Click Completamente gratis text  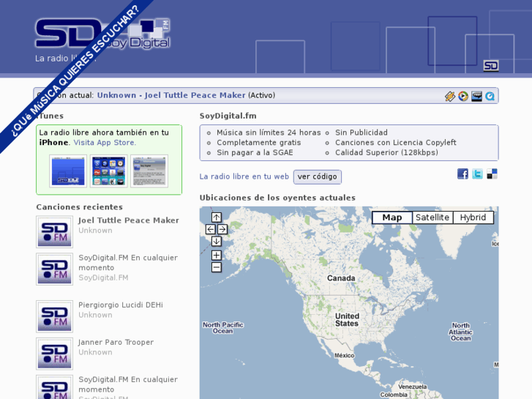click(259, 143)
